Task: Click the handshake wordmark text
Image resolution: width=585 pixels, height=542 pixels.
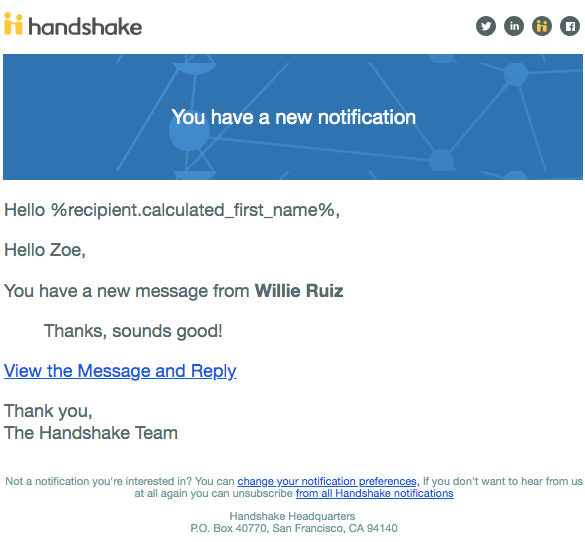Action: click(85, 27)
